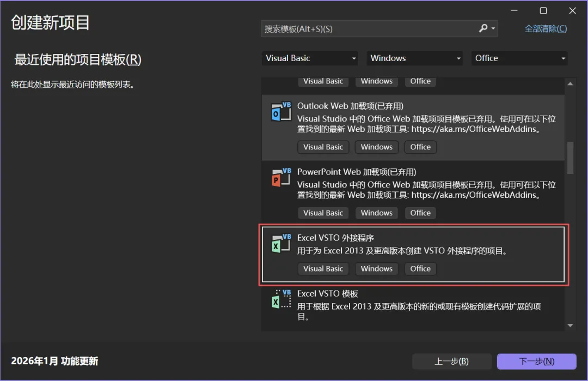
Task: Select the PowerPoint Web 加载项(已弃用) template title
Action: (357, 172)
